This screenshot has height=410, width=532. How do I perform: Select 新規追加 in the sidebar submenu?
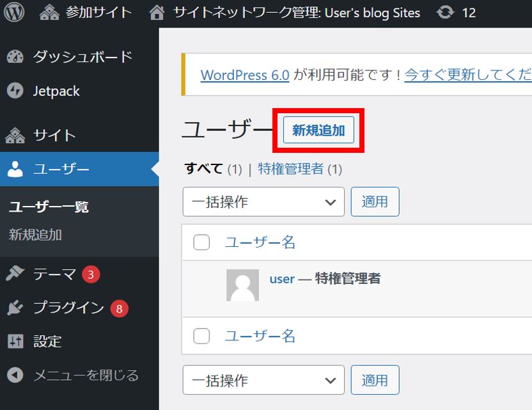coord(35,235)
